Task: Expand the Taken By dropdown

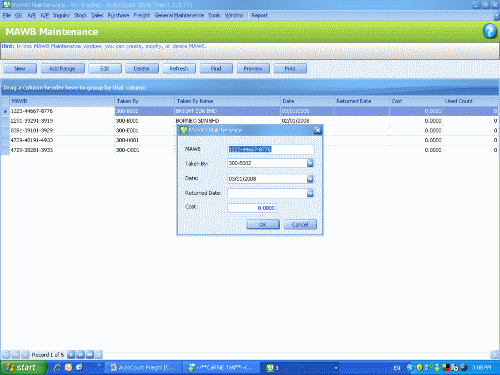Action: coord(310,163)
